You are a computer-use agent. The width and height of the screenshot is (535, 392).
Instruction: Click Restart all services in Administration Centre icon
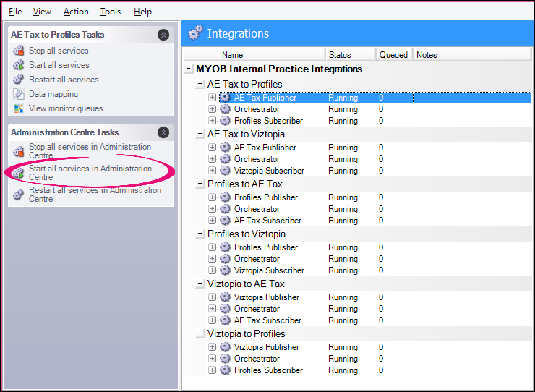(18, 195)
